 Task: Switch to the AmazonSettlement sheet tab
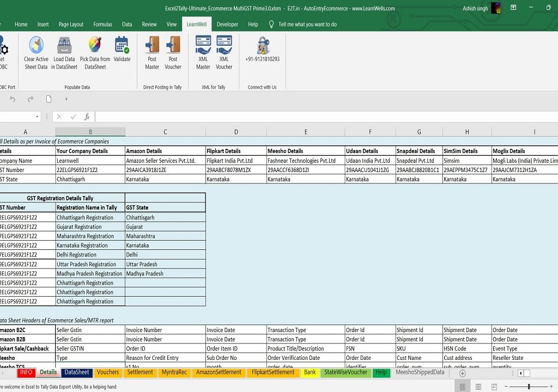[218, 372]
